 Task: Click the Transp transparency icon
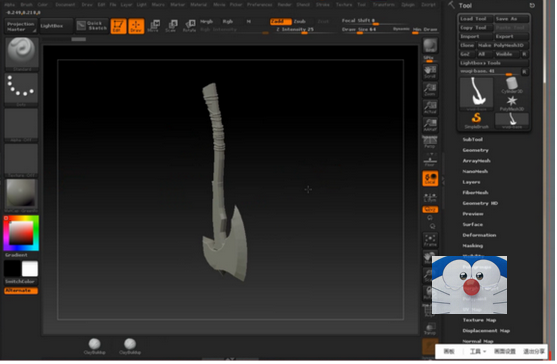[430, 328]
